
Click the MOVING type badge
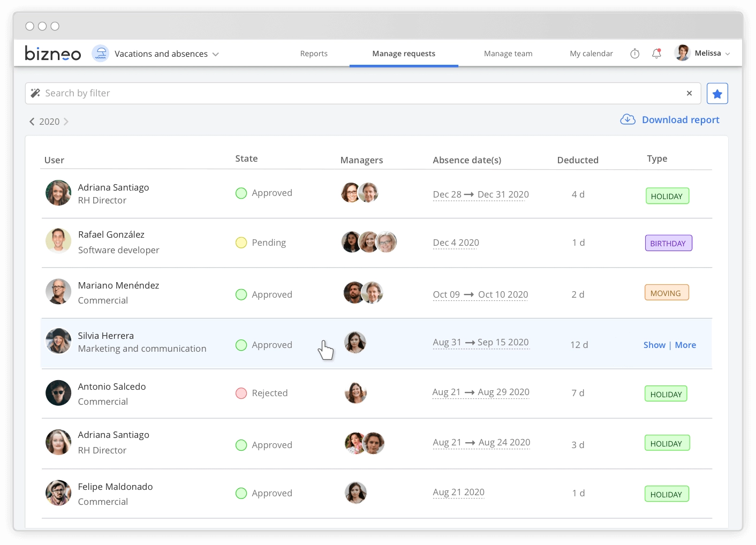pos(667,293)
